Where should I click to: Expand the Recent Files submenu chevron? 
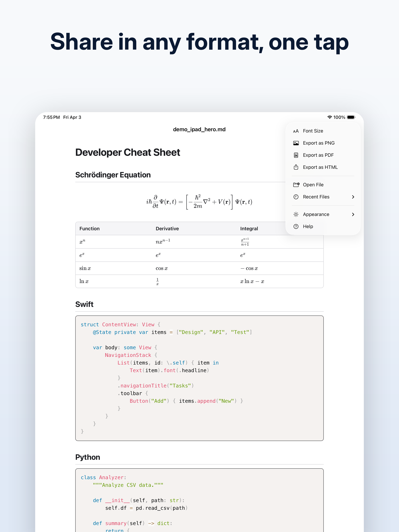coord(353,197)
